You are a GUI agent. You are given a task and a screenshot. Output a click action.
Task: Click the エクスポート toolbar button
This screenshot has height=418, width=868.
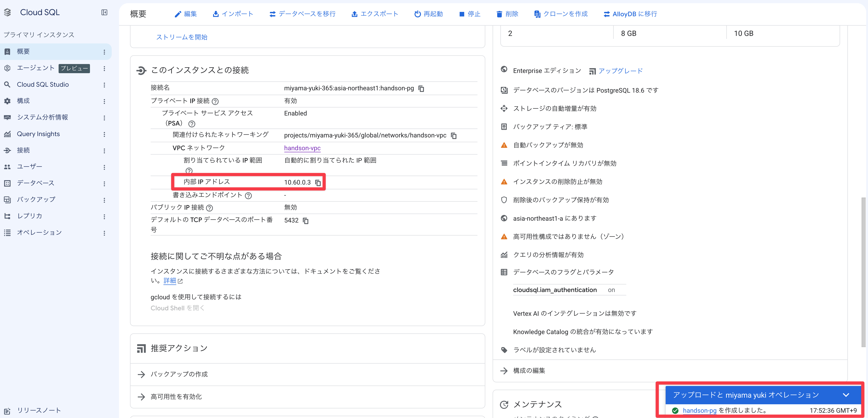click(x=375, y=14)
